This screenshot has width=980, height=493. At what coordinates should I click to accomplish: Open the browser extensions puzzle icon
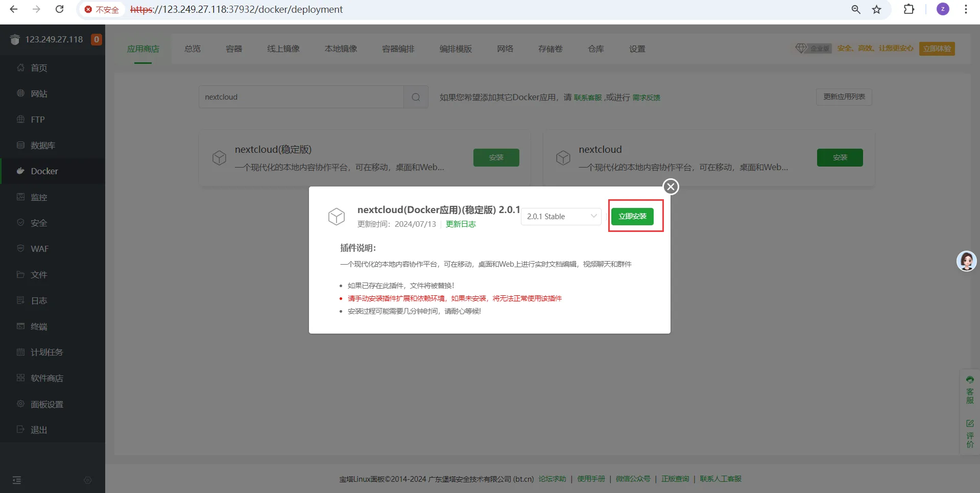(909, 9)
